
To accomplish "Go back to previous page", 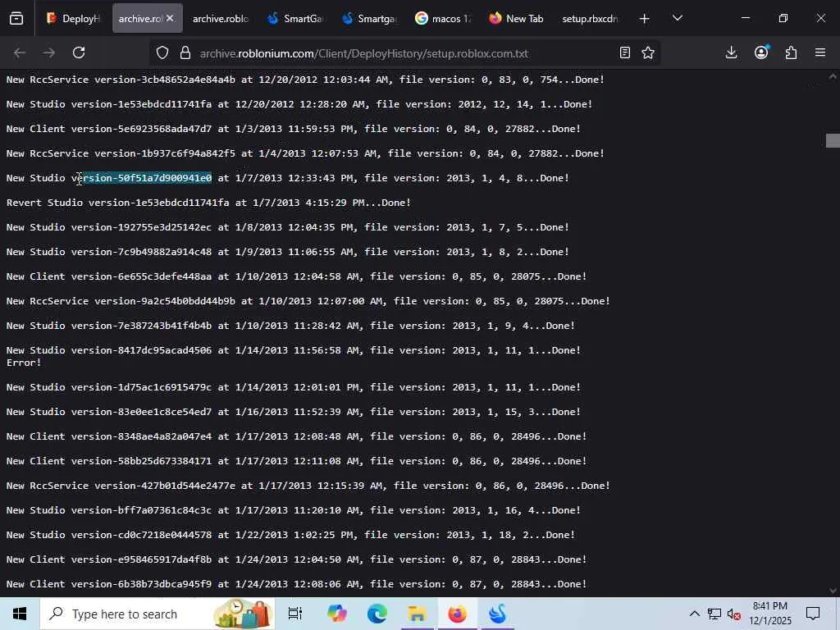I will [20, 52].
